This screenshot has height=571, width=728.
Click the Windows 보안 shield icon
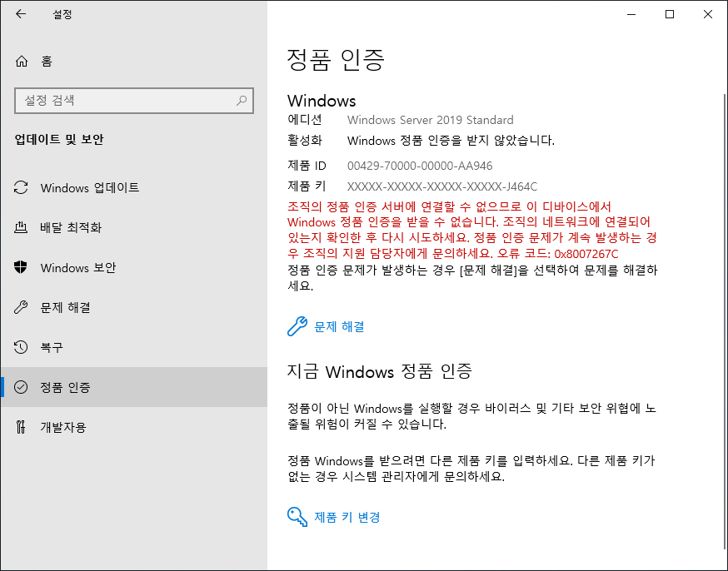[21, 267]
